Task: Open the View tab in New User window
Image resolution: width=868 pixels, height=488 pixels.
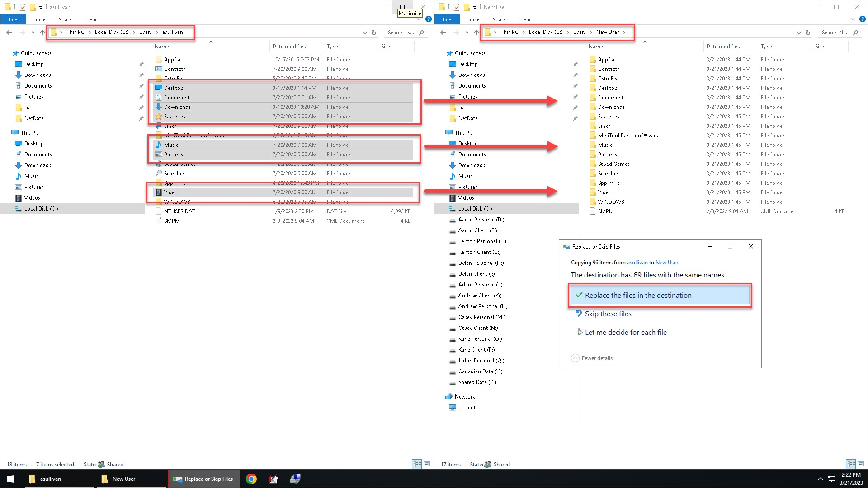Action: coord(524,19)
